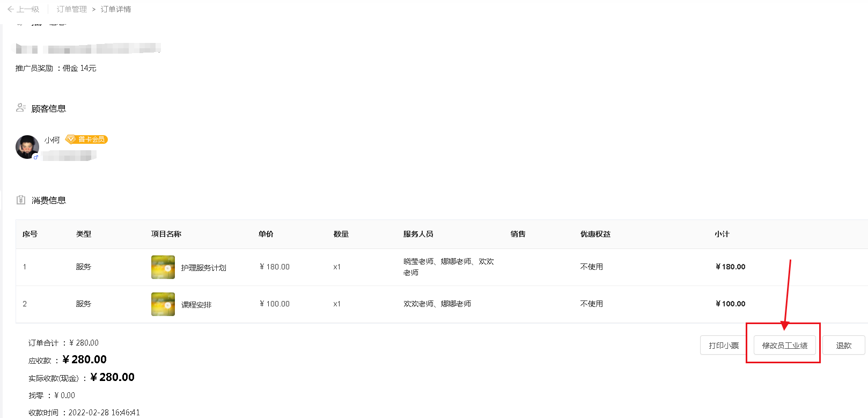Open 订单管理 breadcrumb link
This screenshot has width=868, height=418.
(71, 9)
